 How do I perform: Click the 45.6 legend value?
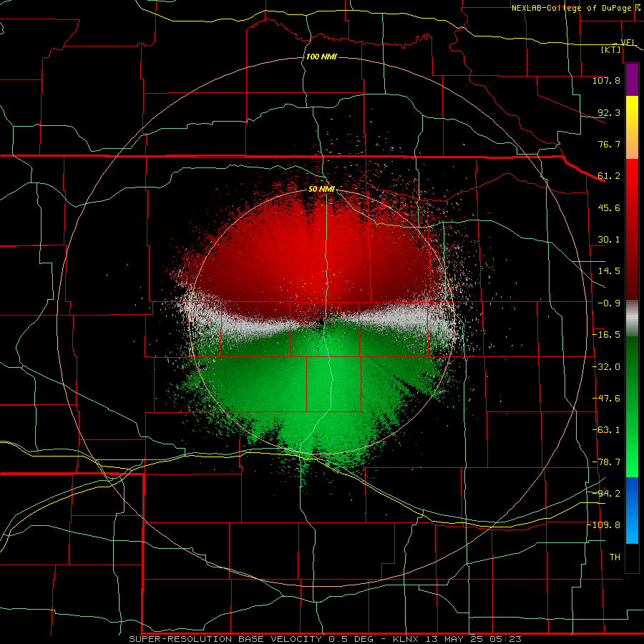(x=609, y=208)
